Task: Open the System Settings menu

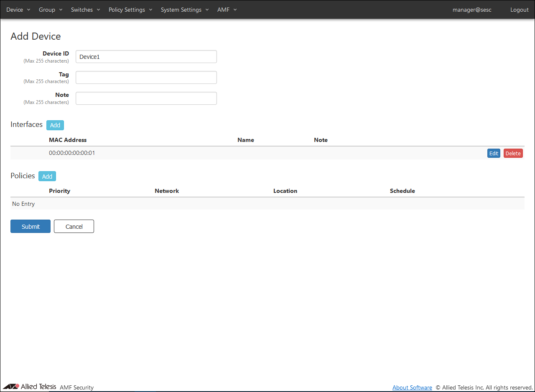Action: (x=184, y=10)
